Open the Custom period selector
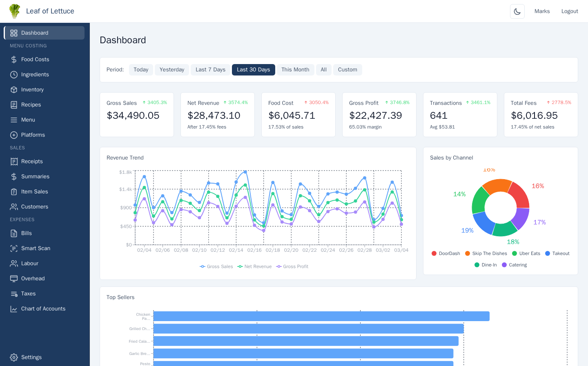Screen dimensions: 588x366 click(347, 69)
